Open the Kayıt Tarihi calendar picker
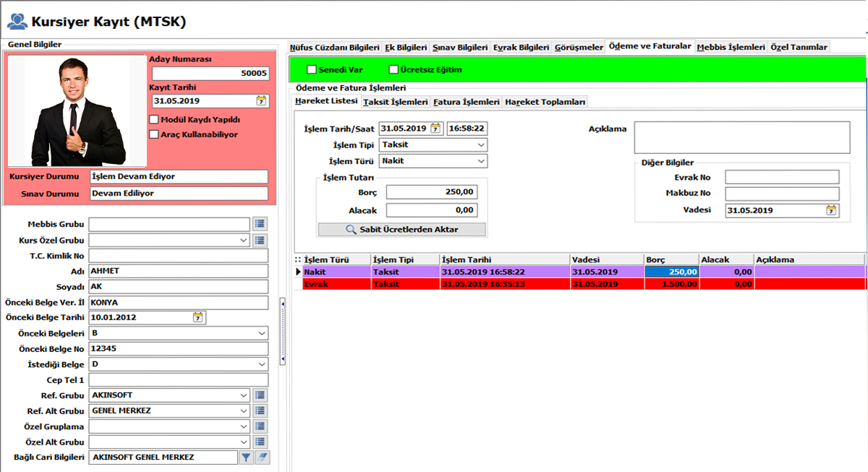The image size is (868, 472). tap(261, 101)
